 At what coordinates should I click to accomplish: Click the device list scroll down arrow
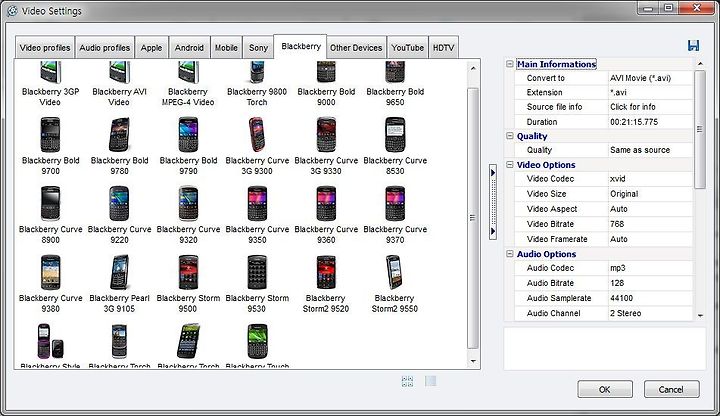click(x=473, y=361)
